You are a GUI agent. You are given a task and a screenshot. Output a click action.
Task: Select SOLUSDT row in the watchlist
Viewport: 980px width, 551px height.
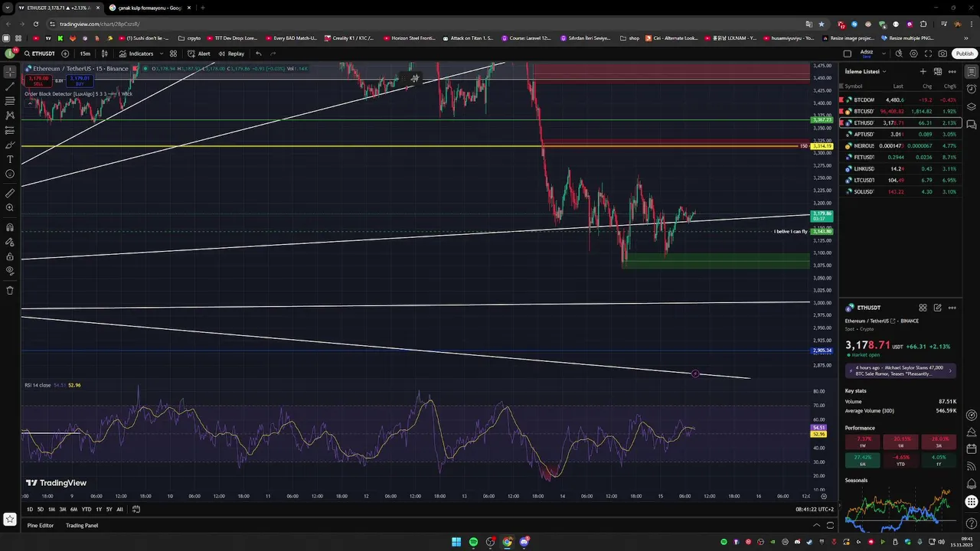tap(900, 191)
